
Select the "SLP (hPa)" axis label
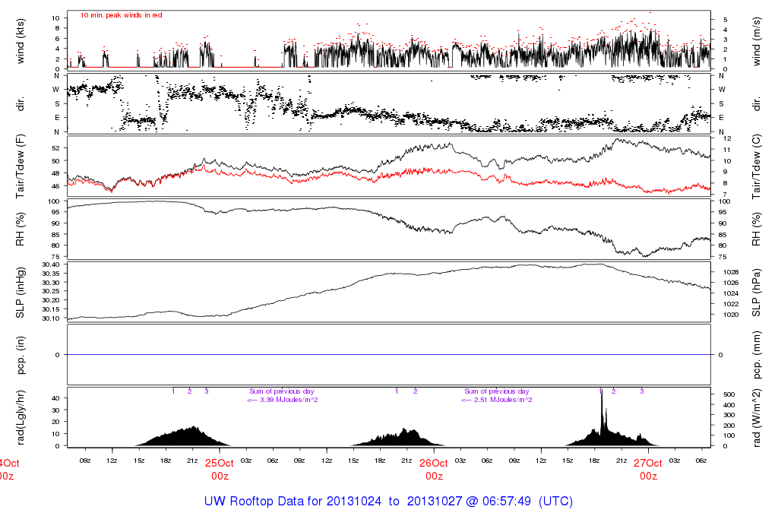(x=756, y=293)
